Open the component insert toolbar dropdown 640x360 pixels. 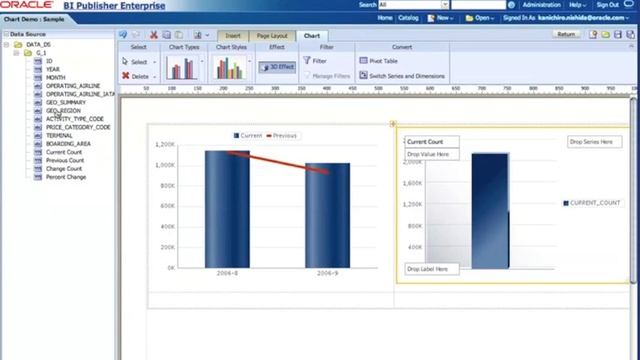pos(207,35)
